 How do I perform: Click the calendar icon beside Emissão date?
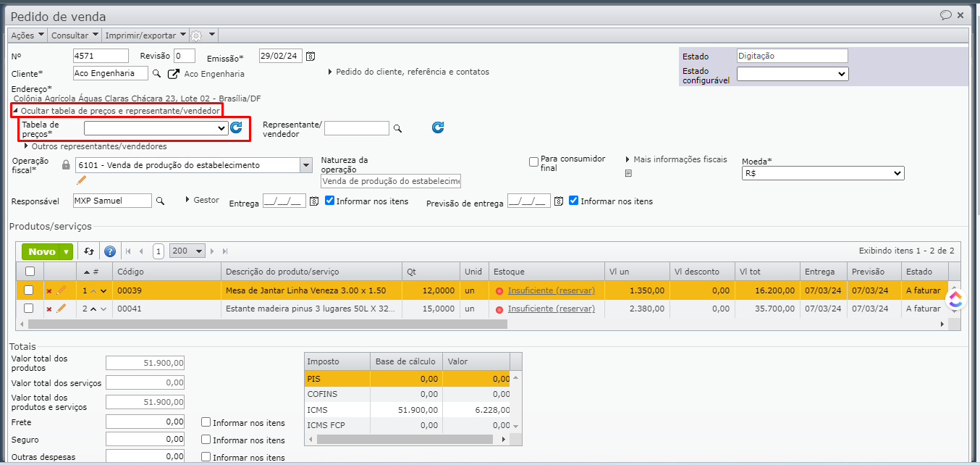pyautogui.click(x=311, y=56)
